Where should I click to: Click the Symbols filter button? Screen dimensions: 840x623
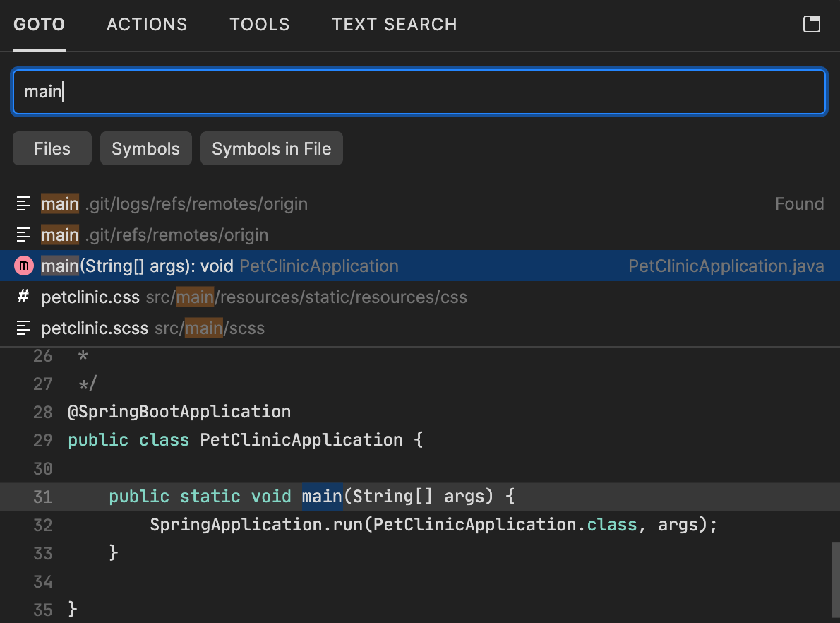(x=145, y=148)
